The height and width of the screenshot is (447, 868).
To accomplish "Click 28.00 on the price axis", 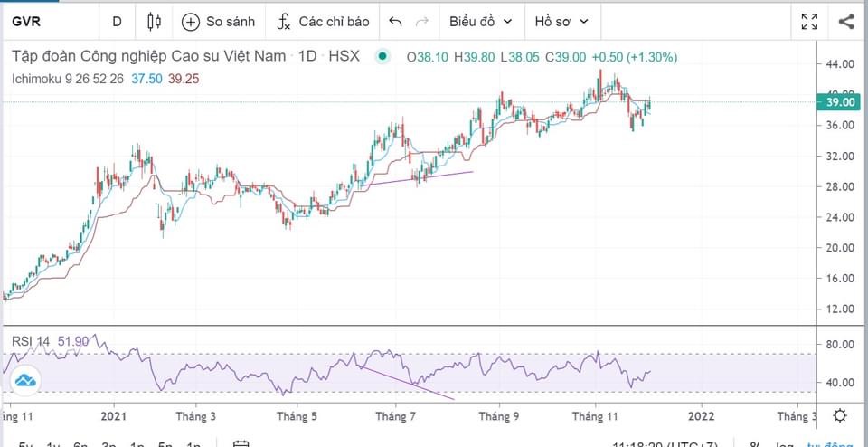I will [x=839, y=186].
